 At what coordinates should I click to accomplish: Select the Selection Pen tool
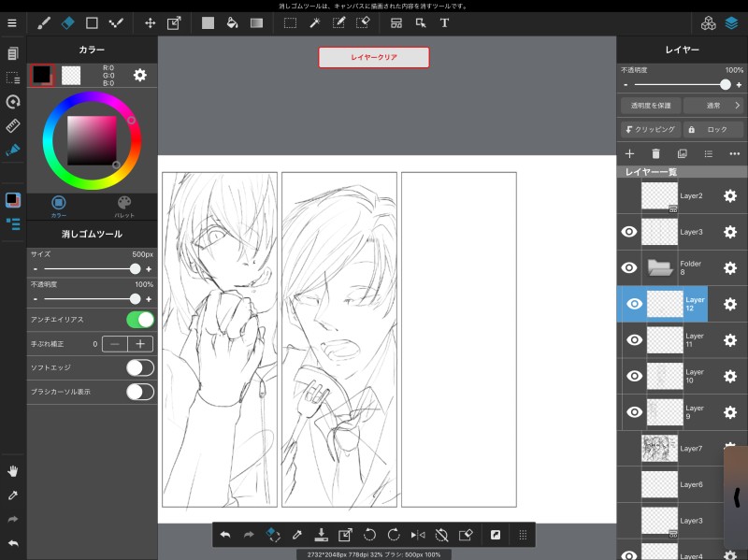338,22
